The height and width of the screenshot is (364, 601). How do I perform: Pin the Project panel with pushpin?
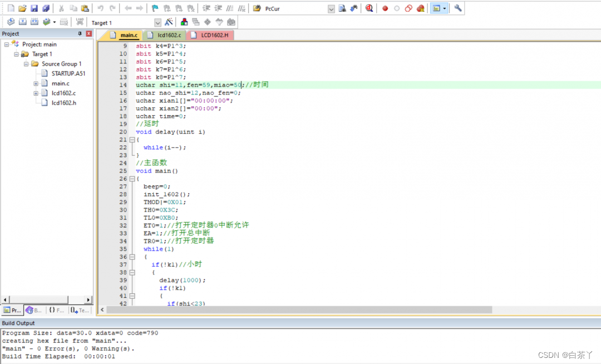click(80, 34)
